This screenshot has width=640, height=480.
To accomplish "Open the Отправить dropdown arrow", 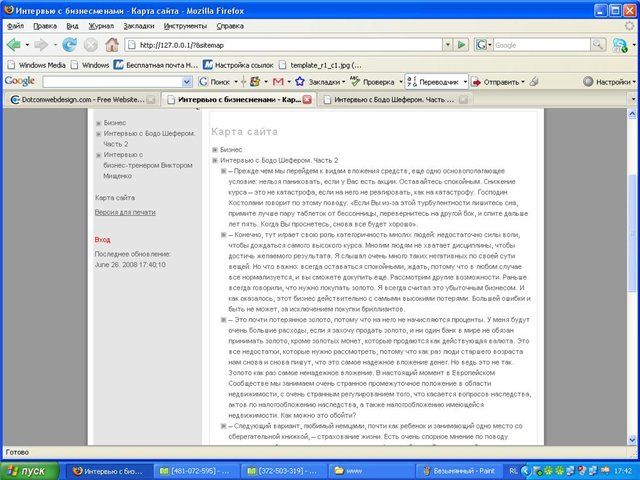I will (x=523, y=82).
